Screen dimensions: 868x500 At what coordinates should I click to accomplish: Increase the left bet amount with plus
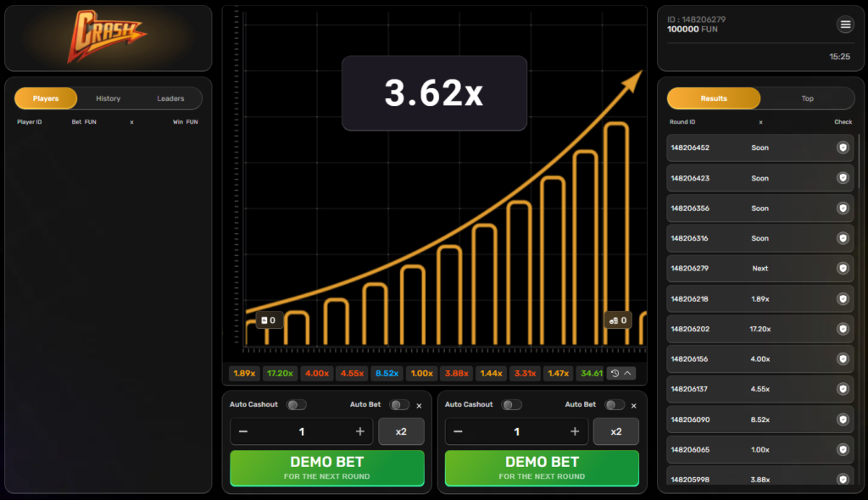coord(359,431)
